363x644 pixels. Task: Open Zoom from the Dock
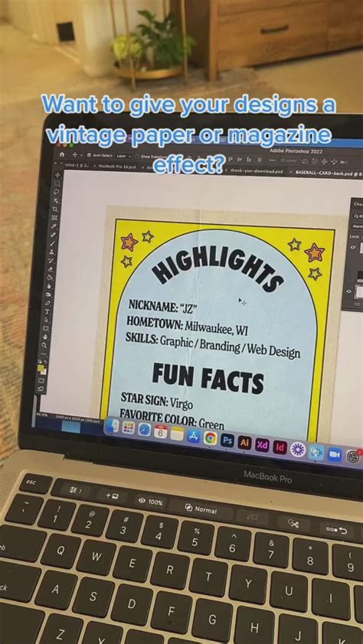[x=335, y=454]
